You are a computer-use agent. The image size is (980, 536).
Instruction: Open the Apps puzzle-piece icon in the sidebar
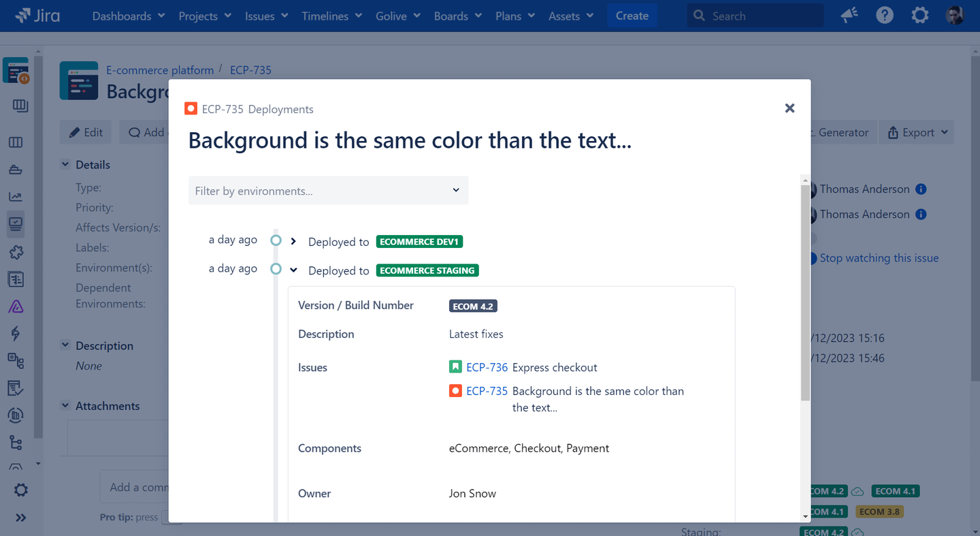click(x=16, y=253)
